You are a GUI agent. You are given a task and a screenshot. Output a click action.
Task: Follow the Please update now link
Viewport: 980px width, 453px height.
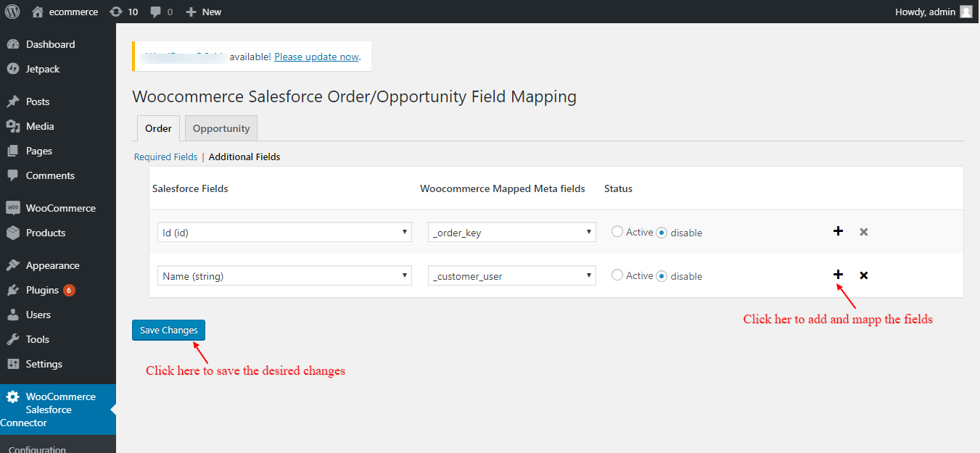[316, 57]
